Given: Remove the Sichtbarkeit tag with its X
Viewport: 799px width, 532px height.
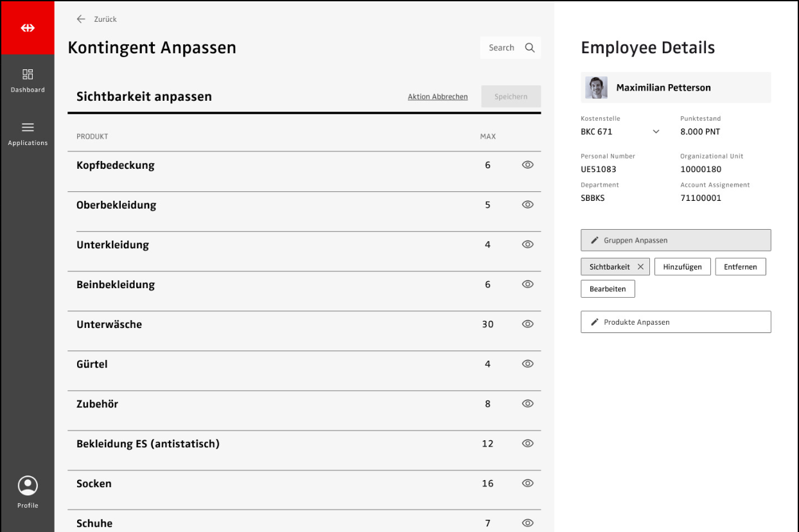Looking at the screenshot, I should (640, 267).
